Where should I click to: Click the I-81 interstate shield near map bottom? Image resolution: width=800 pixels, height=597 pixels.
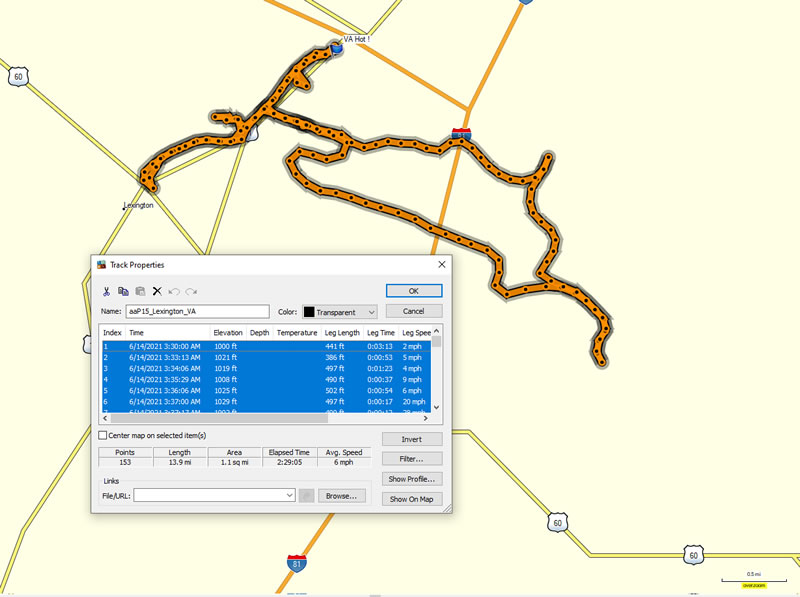[296, 563]
